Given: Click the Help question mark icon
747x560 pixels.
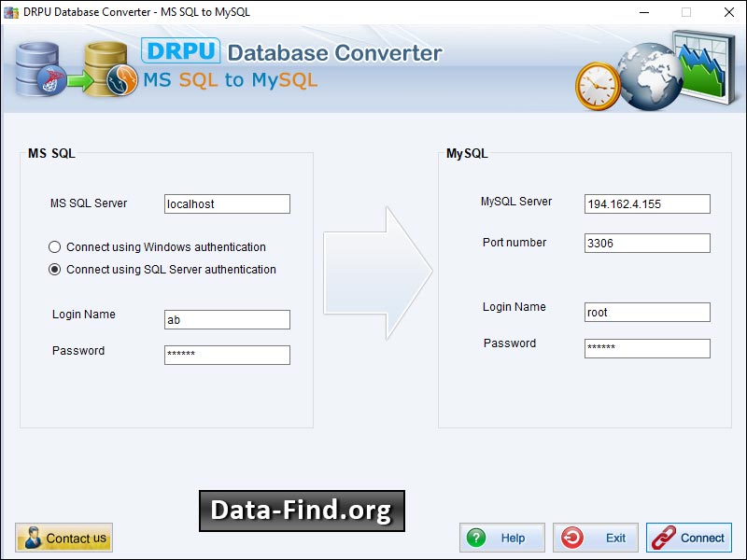Looking at the screenshot, I should click(478, 538).
